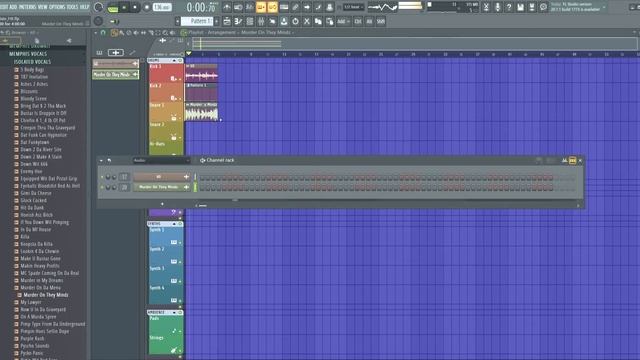Select Murder On They Minds browser item
Screen dimensions: 640x360
(46, 295)
